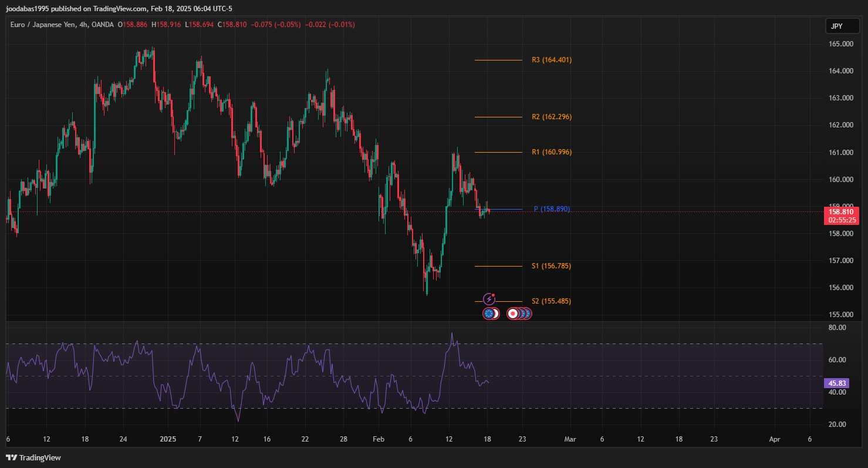868x468 pixels.
Task: Click the 2025 label on time axis
Action: coord(168,439)
